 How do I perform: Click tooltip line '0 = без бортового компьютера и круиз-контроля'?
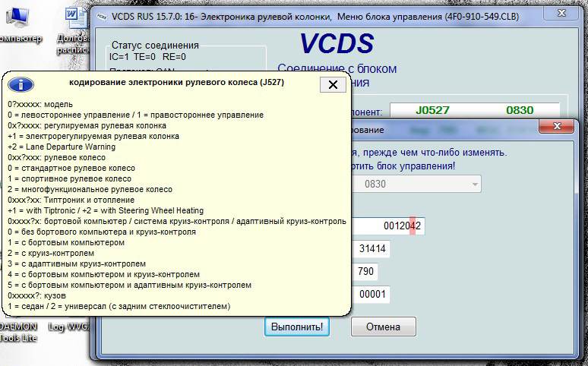(102, 232)
